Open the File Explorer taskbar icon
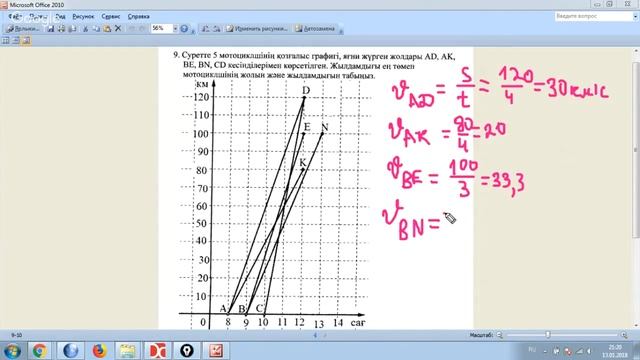640x360 pixels. click(128, 351)
